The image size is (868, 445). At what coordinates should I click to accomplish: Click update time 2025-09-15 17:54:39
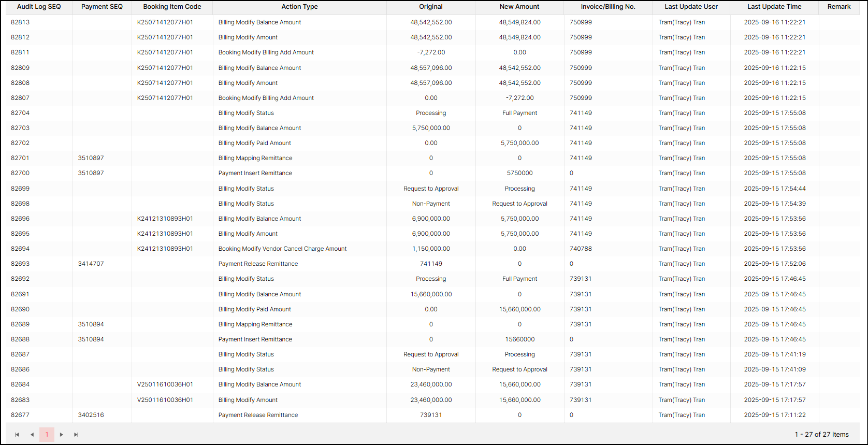(x=775, y=204)
